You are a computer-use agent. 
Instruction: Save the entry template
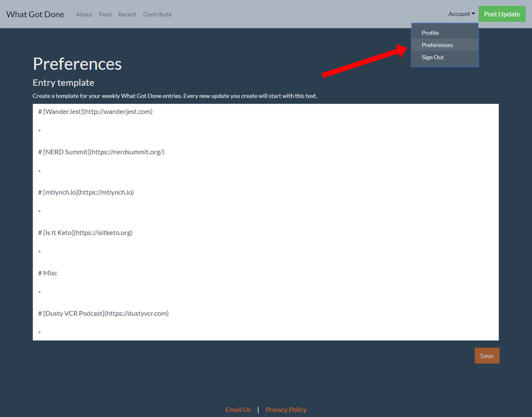point(487,356)
